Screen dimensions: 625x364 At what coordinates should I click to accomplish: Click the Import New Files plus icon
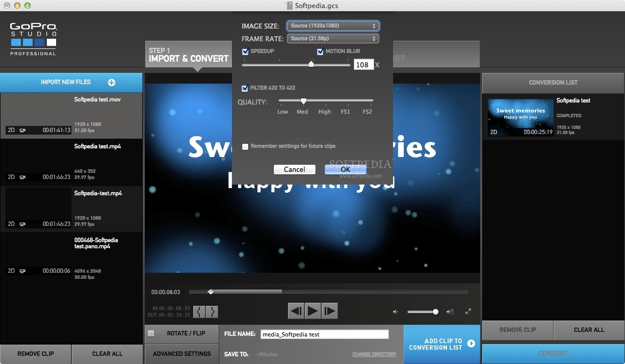(111, 82)
